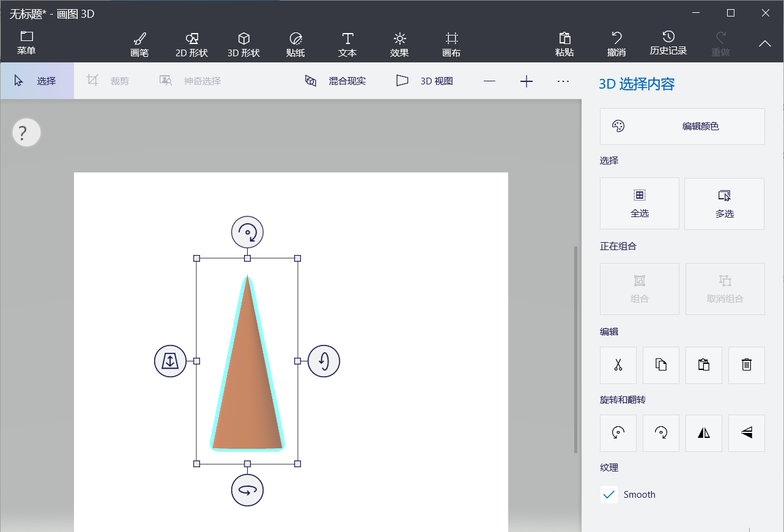Flip the cone horizontally

pyautogui.click(x=704, y=433)
